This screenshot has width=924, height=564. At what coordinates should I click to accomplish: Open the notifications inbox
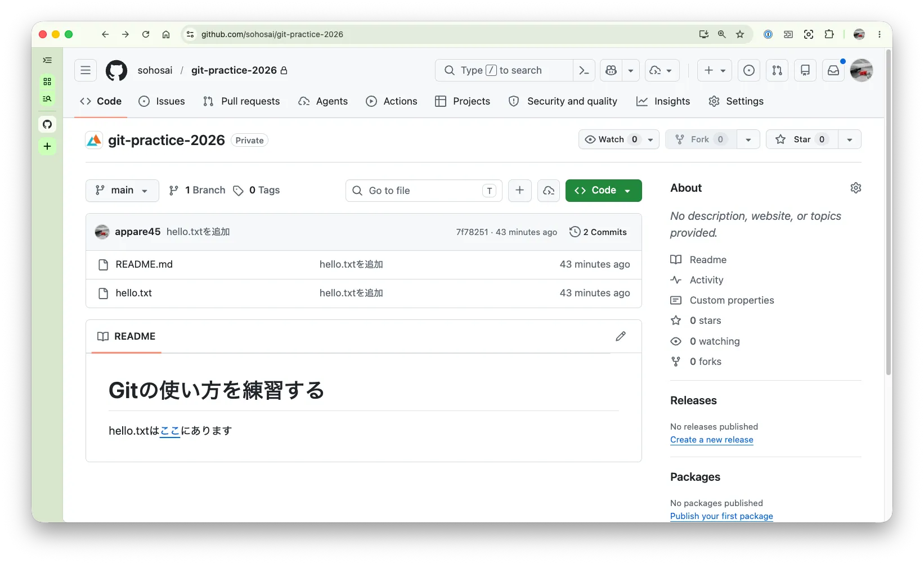(x=833, y=70)
